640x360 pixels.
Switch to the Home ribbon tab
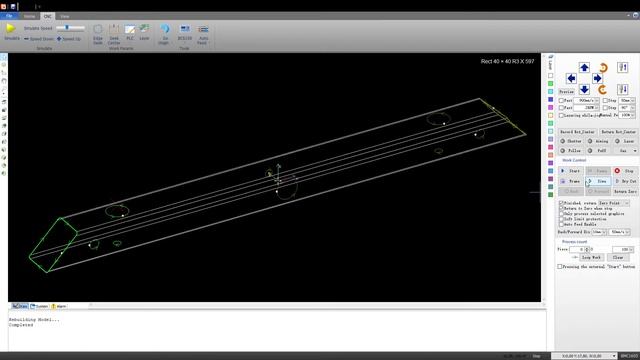pos(29,16)
